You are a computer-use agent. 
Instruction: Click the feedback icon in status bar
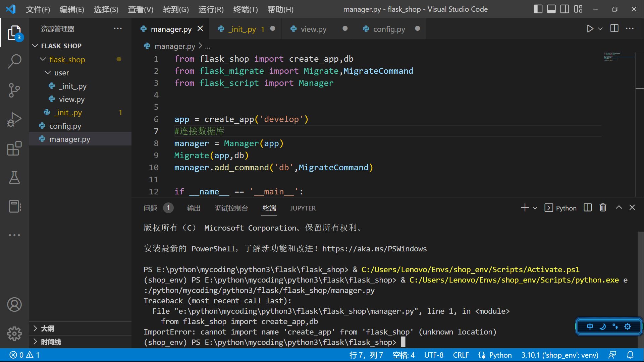(612, 355)
